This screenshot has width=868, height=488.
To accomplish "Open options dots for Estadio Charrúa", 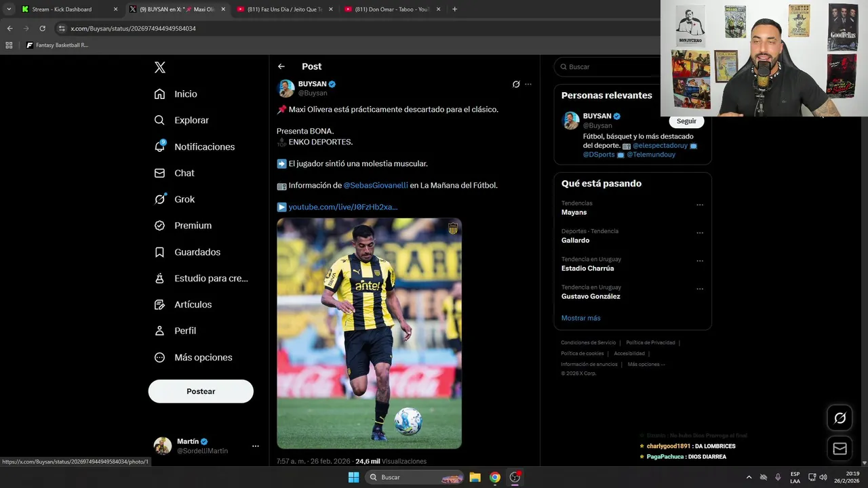I will 700,261.
